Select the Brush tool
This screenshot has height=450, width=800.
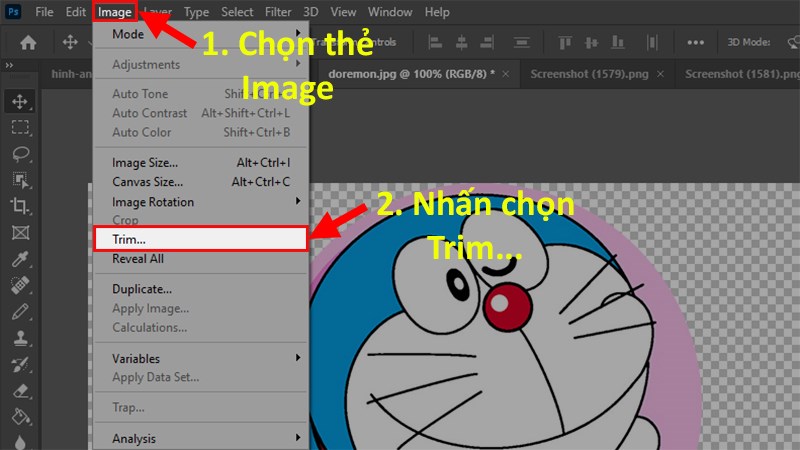(x=20, y=312)
